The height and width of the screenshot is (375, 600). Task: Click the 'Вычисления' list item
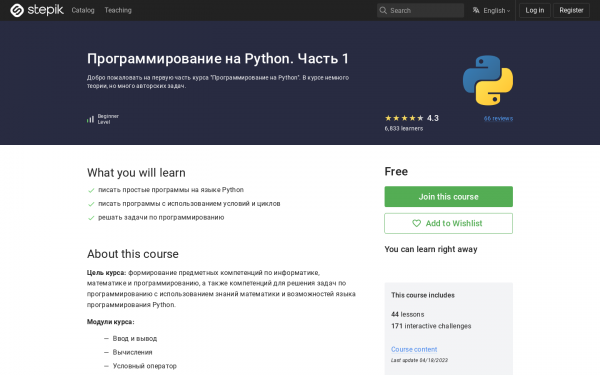pos(132,352)
